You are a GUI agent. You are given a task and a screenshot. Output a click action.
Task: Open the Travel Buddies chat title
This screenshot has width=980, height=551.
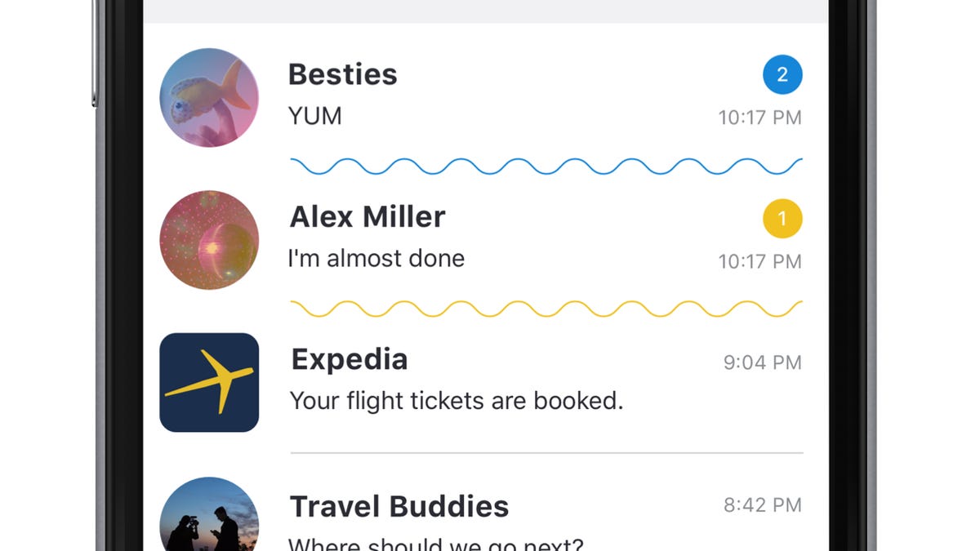pos(399,507)
